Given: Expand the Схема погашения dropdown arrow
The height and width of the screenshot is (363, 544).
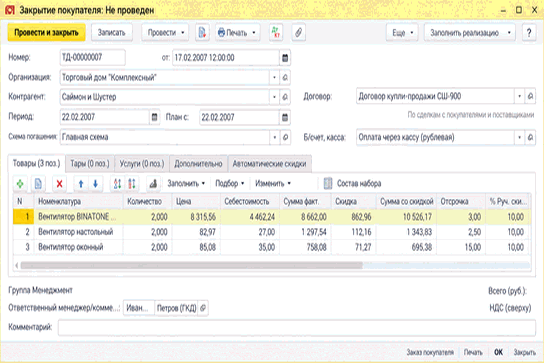Looking at the screenshot, I should click(x=274, y=137).
